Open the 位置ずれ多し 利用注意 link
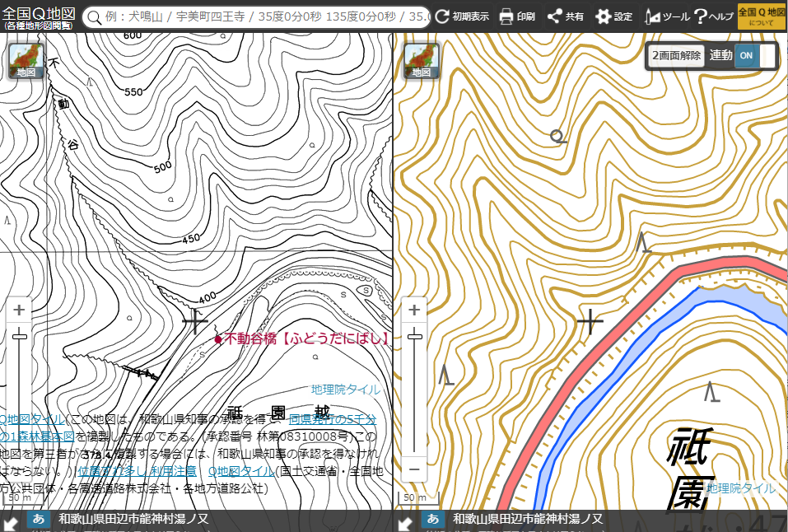The width and height of the screenshot is (788, 532). 137,471
